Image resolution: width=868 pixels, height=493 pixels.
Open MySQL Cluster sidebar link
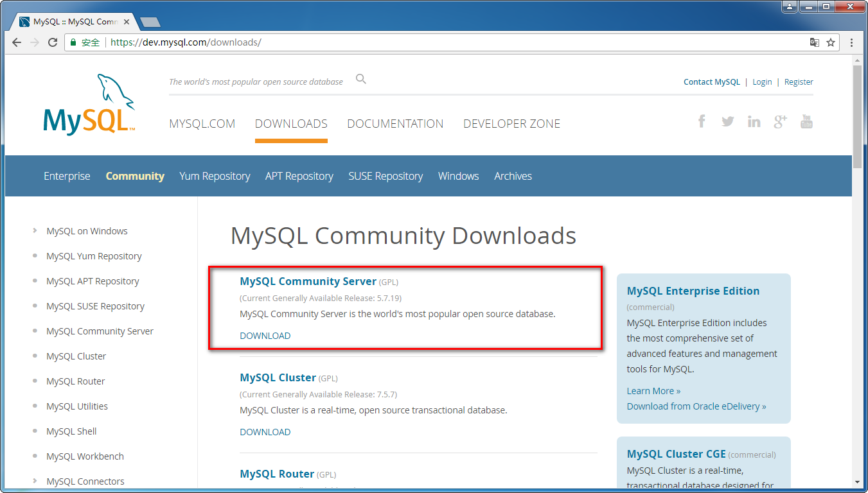[76, 356]
